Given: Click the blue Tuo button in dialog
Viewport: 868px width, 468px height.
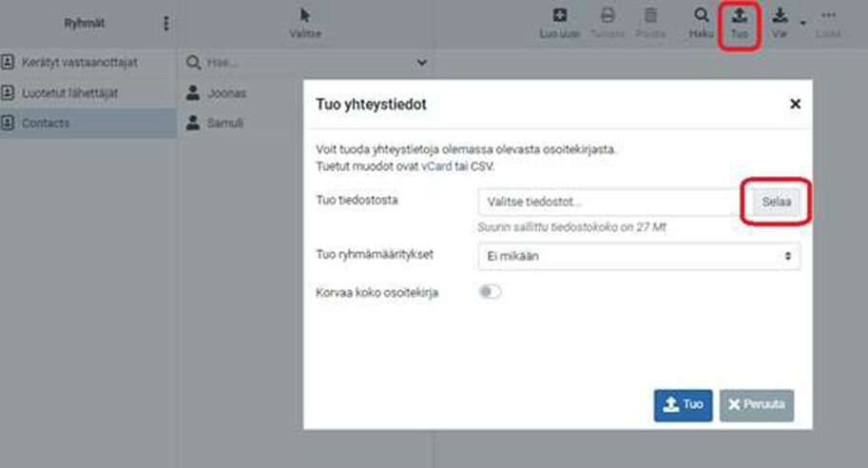Looking at the screenshot, I should [683, 404].
